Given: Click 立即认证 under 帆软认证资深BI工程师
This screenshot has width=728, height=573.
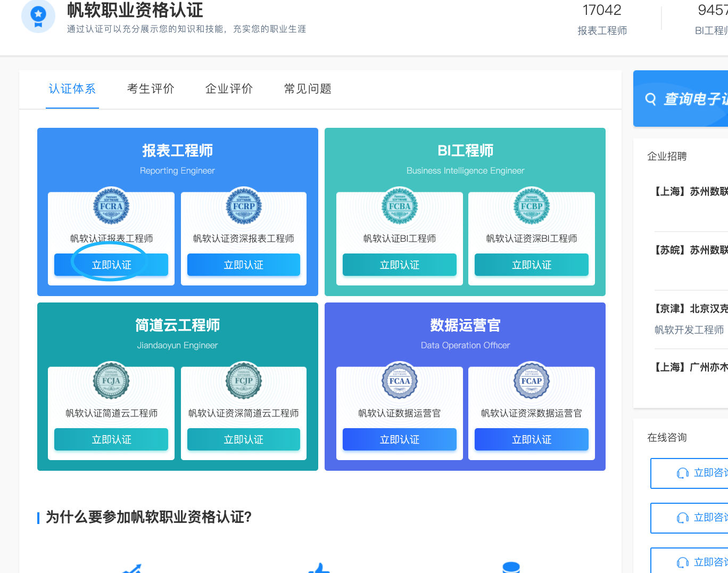Looking at the screenshot, I should [532, 265].
